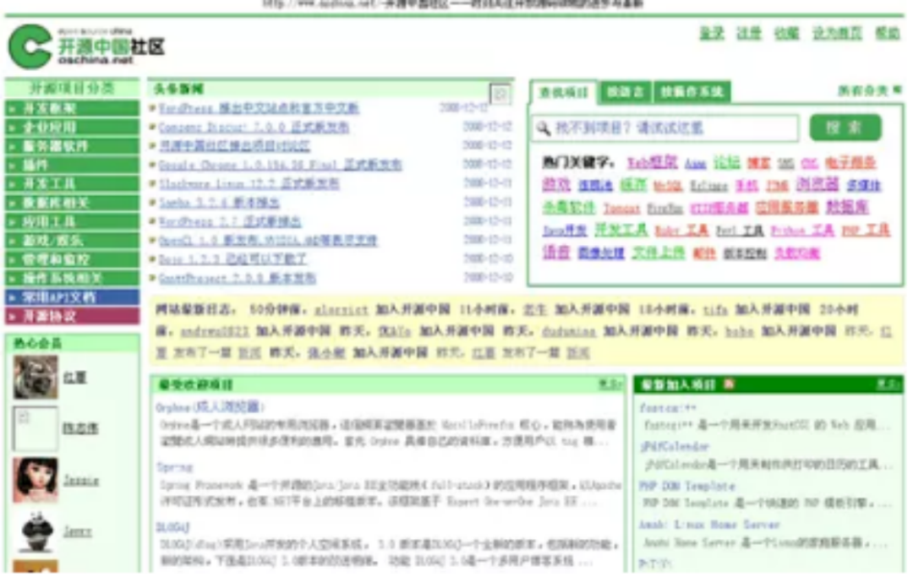
Task: Open the Orphne(成人浏览器) project
Action: (x=210, y=407)
